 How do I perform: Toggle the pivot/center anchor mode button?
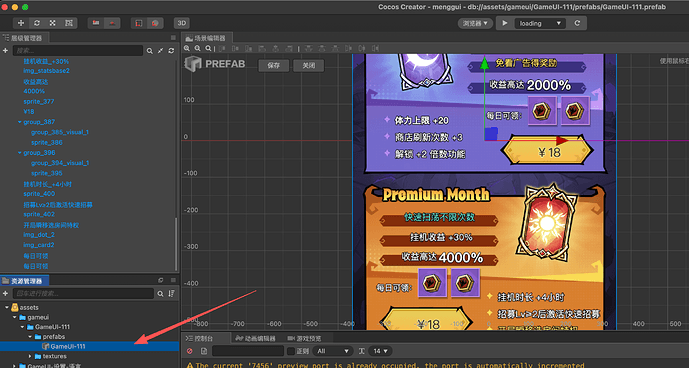(96, 23)
